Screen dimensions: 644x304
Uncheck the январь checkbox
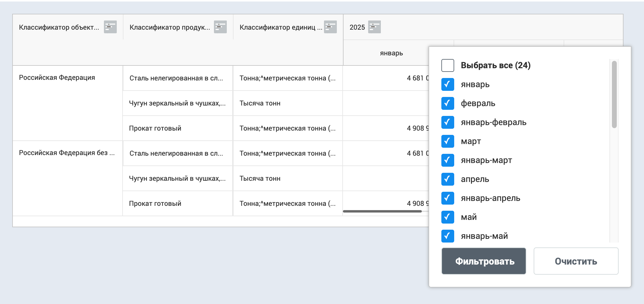[447, 84]
